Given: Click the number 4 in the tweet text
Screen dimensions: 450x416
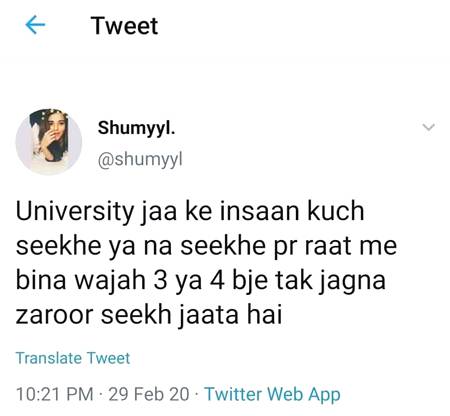Looking at the screenshot, I should [217, 281].
